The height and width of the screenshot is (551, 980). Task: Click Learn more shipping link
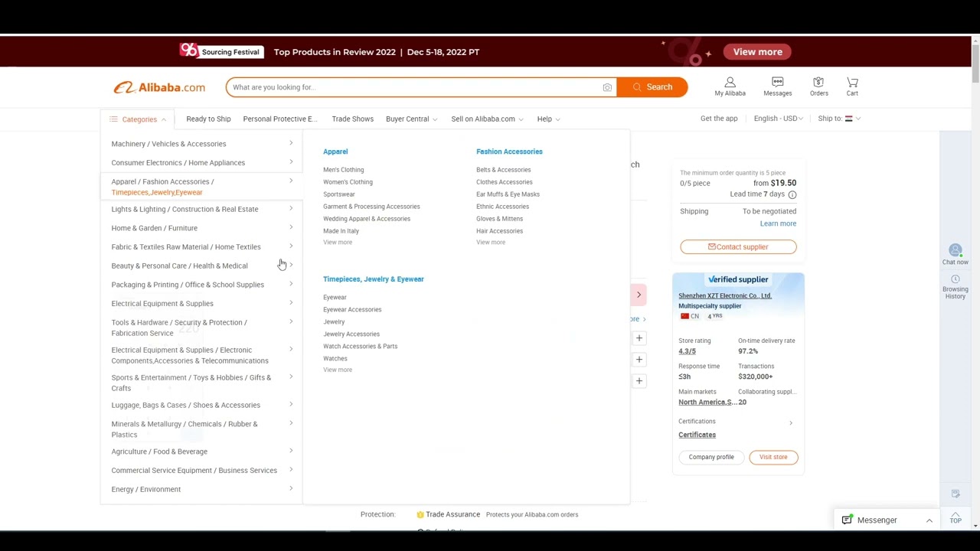[778, 223]
